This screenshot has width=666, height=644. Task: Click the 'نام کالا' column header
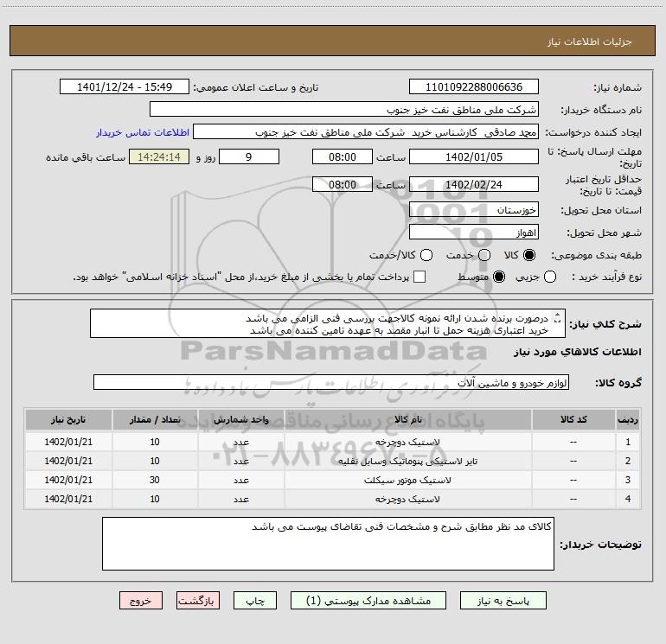(407, 419)
